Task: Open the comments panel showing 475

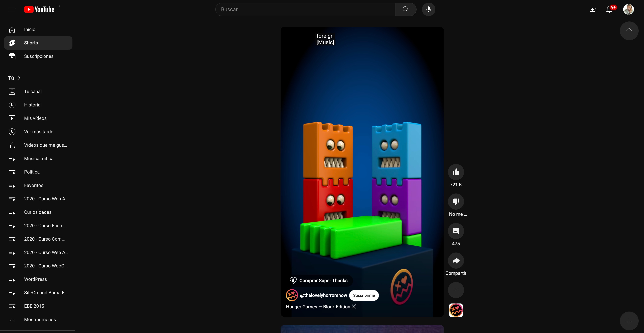Action: (456, 231)
